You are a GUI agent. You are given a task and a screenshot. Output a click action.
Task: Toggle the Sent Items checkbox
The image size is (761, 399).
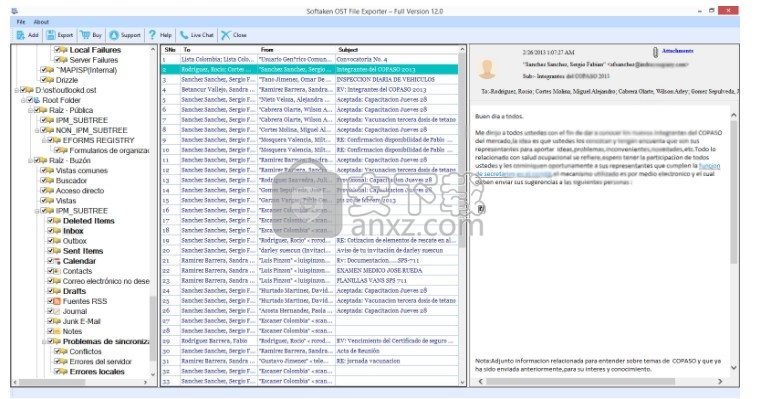[50, 251]
